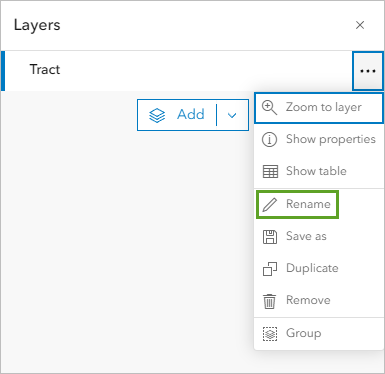Click the table grid icon

click(x=270, y=171)
